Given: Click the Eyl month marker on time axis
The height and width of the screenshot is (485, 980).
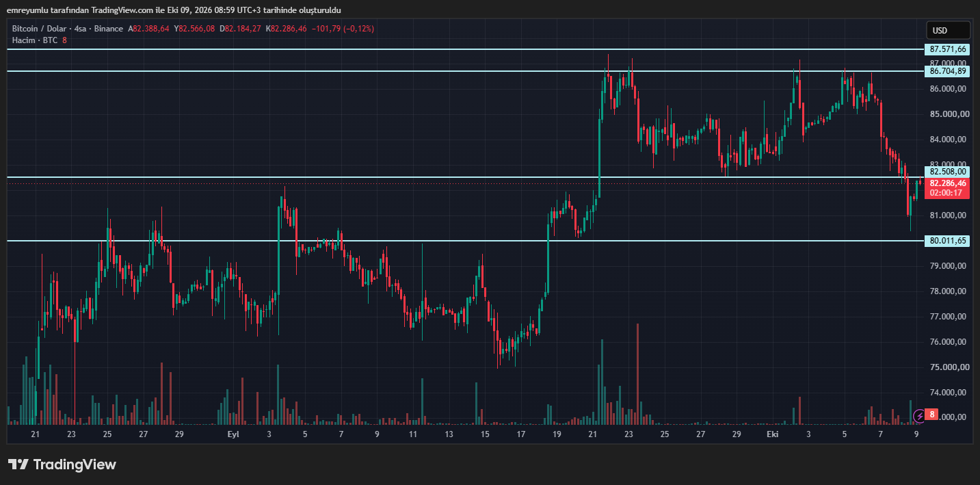Looking at the screenshot, I should click(233, 434).
